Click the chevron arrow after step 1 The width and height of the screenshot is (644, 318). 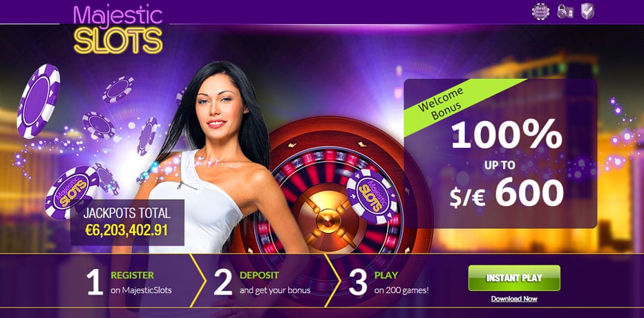click(198, 280)
